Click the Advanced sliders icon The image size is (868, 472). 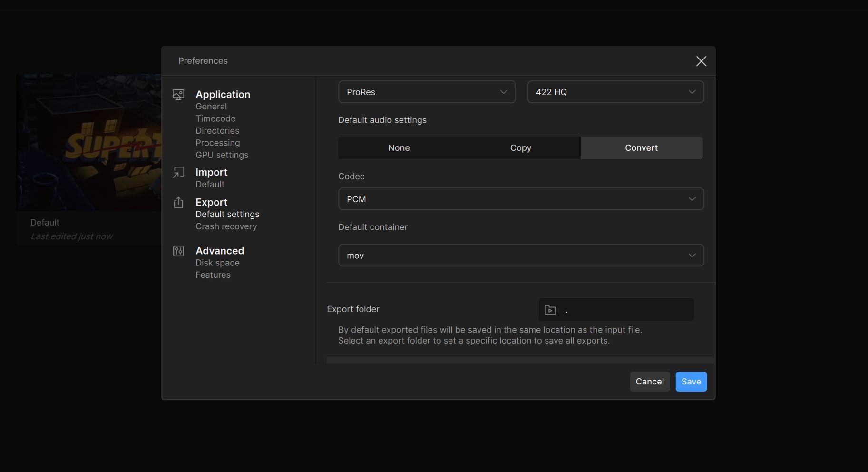click(x=178, y=251)
